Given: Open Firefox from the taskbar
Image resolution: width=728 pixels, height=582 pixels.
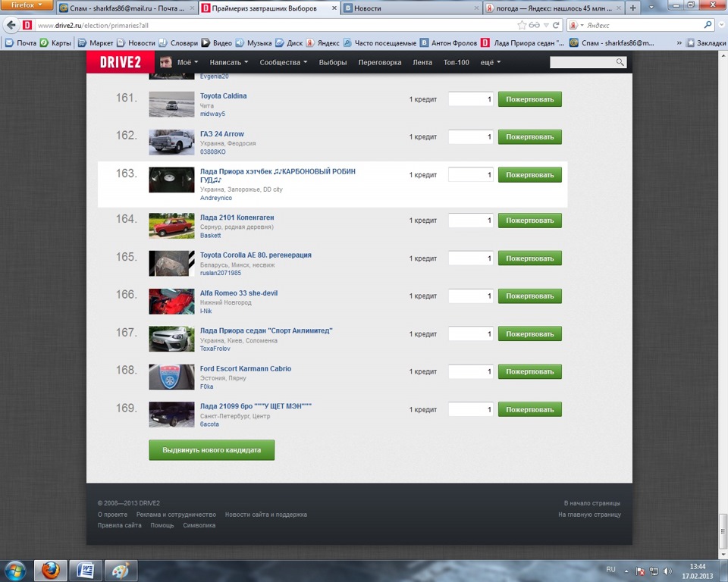Looking at the screenshot, I should click(x=51, y=571).
